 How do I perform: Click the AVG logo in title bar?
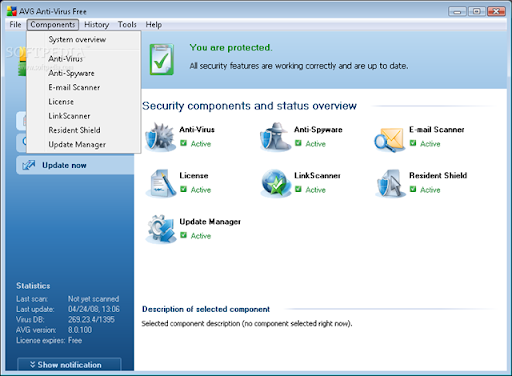point(12,11)
